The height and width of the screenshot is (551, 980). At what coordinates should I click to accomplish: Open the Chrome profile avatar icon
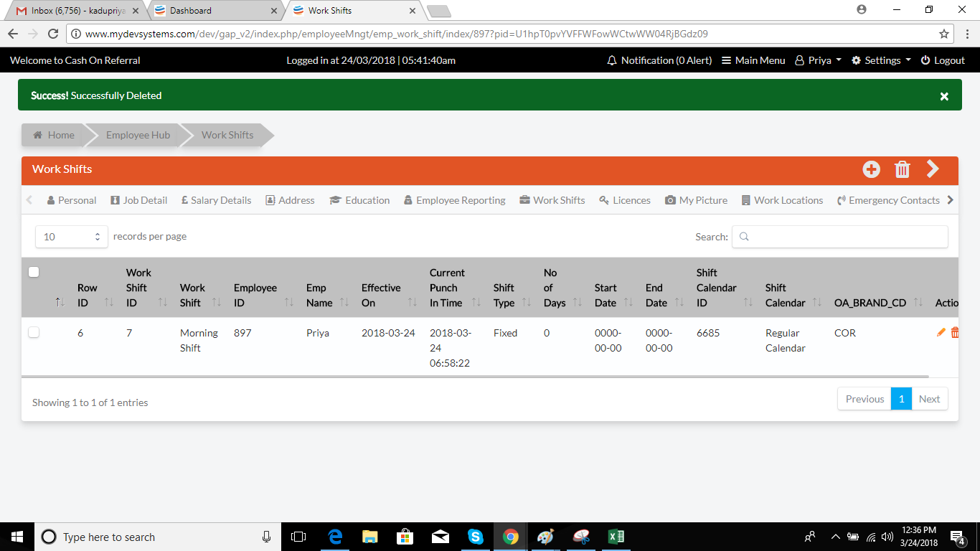pyautogui.click(x=862, y=10)
